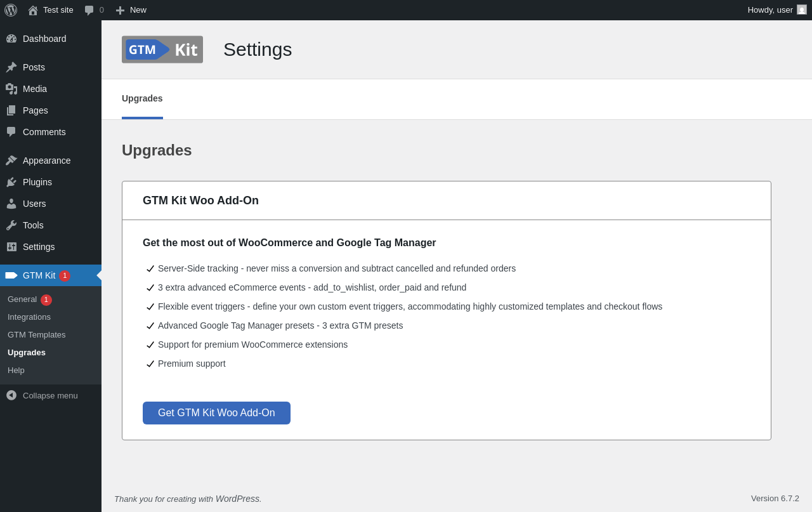This screenshot has height=512, width=812.
Task: Click the Test site home icon
Action: click(x=33, y=10)
